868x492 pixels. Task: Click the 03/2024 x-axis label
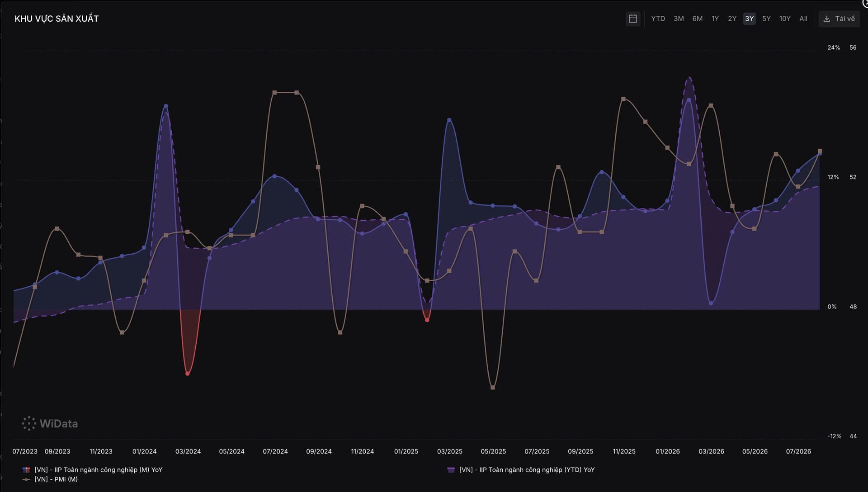pos(188,451)
